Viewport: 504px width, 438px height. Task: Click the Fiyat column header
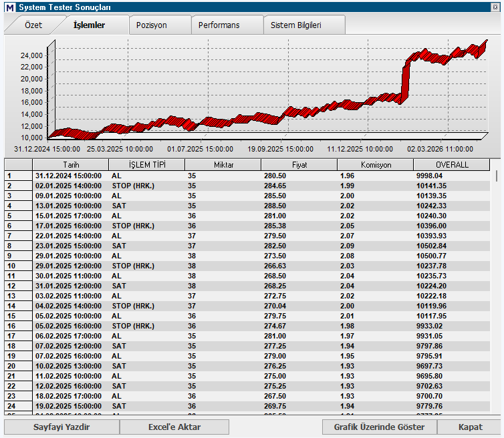click(x=299, y=165)
